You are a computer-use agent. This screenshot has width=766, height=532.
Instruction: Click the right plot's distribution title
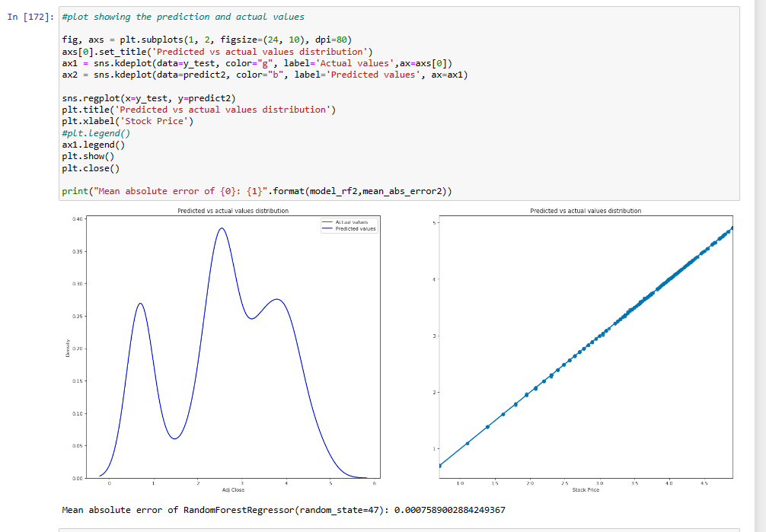[585, 211]
